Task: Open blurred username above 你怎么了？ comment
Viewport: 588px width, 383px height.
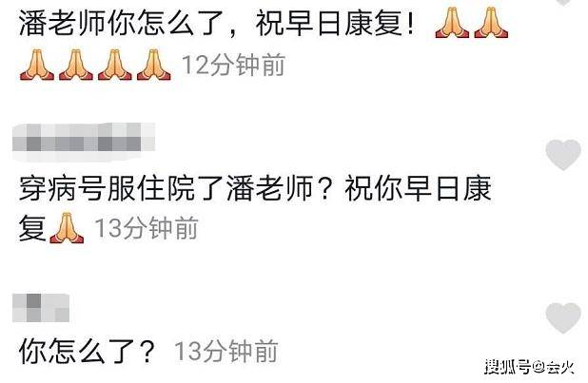Action: (x=41, y=308)
